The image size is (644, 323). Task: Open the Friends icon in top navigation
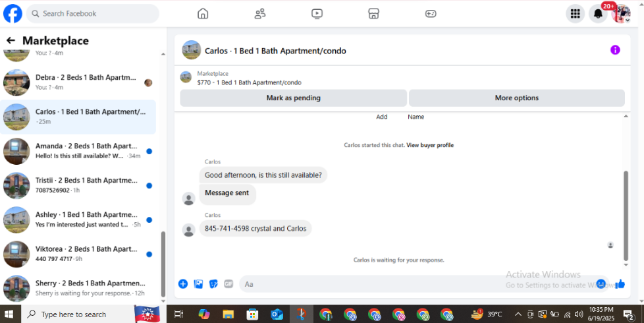[x=260, y=14]
